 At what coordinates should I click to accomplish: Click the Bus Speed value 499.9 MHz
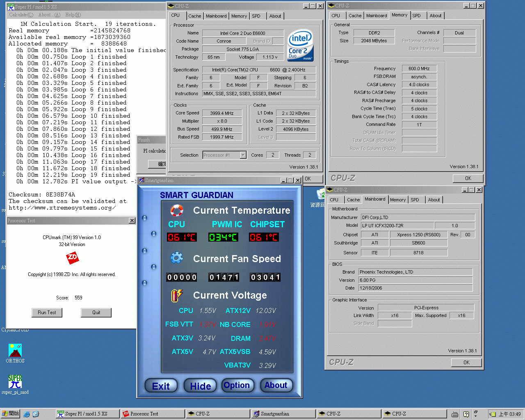[x=222, y=129]
